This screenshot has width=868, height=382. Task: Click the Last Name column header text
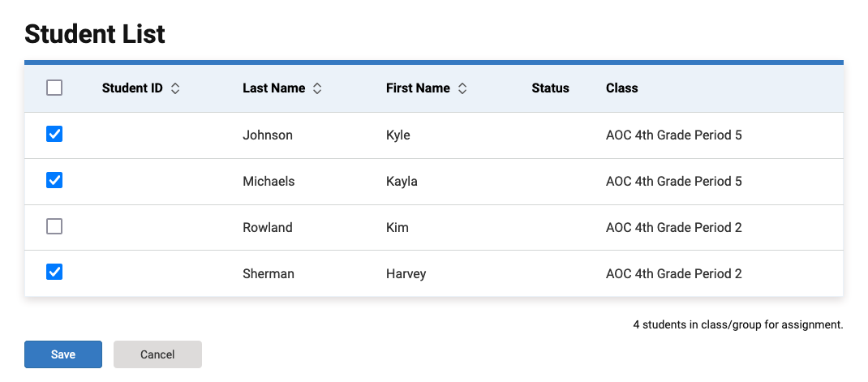(274, 88)
